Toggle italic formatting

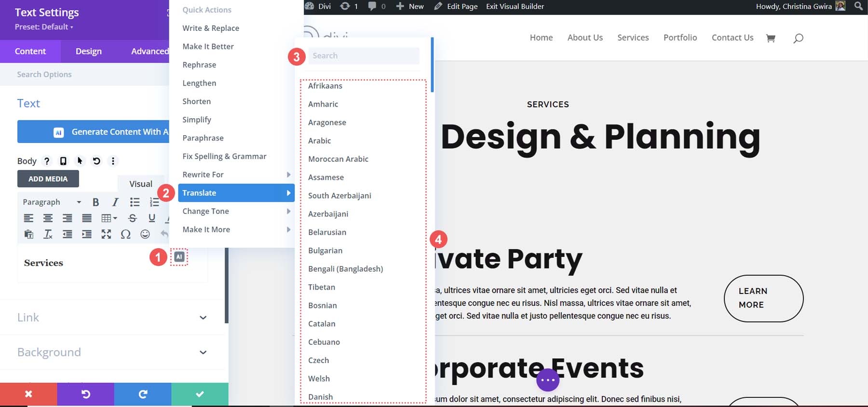pyautogui.click(x=115, y=202)
